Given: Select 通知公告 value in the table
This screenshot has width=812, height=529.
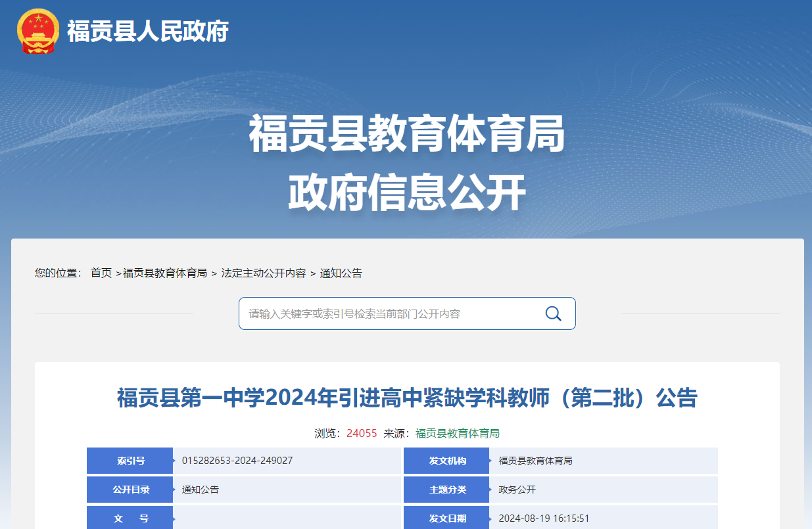Looking at the screenshot, I should [201, 490].
